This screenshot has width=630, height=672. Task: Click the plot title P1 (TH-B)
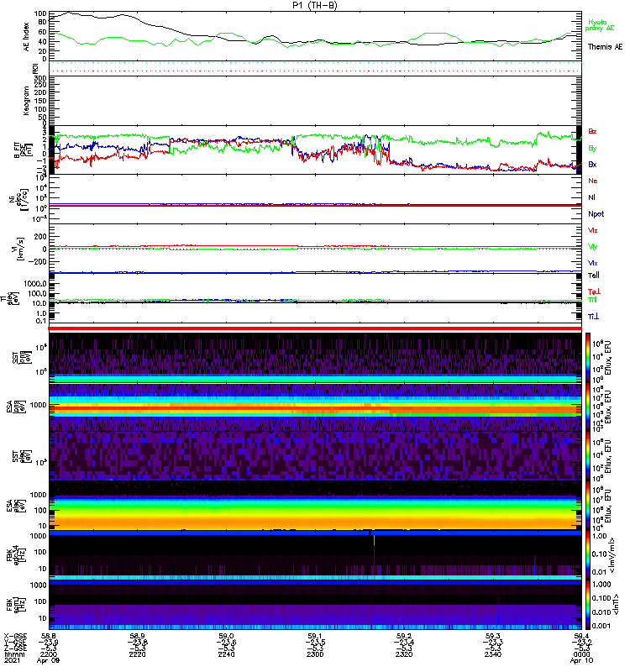coord(314,5)
